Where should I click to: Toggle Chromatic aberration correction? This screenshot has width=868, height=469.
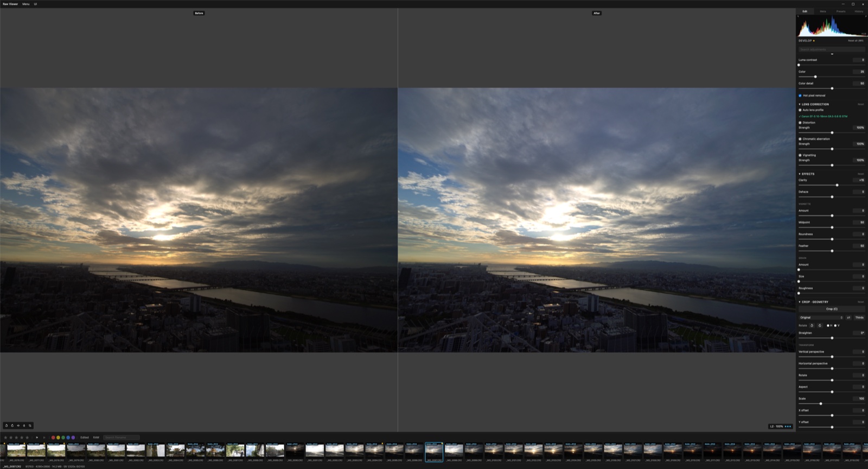point(800,139)
